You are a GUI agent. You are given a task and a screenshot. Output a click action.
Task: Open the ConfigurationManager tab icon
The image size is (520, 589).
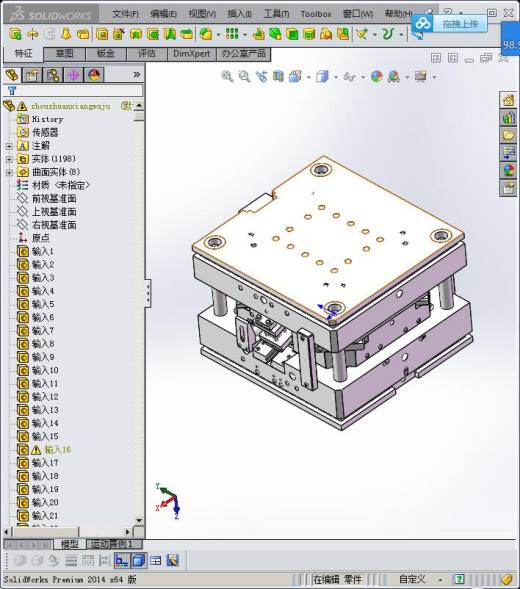point(53,75)
